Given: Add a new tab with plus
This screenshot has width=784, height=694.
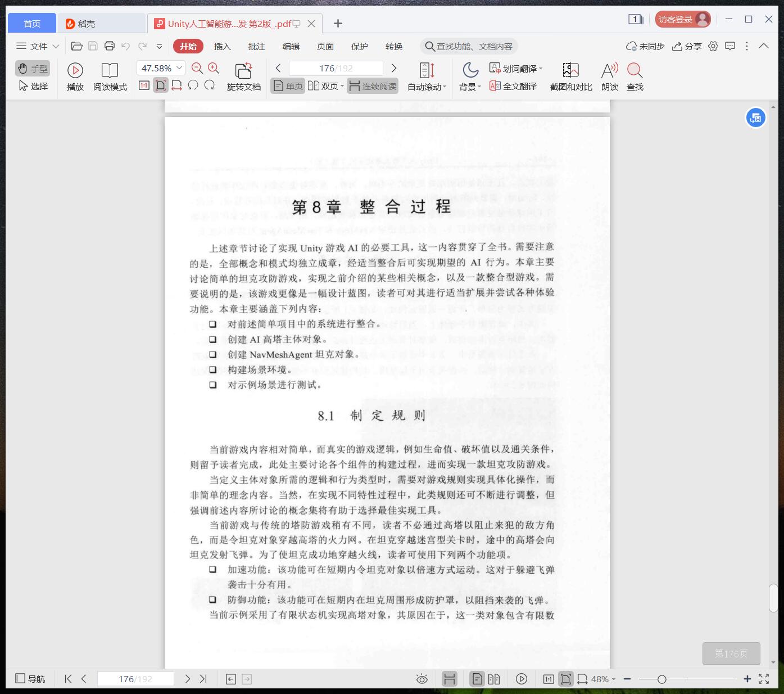Looking at the screenshot, I should (338, 23).
